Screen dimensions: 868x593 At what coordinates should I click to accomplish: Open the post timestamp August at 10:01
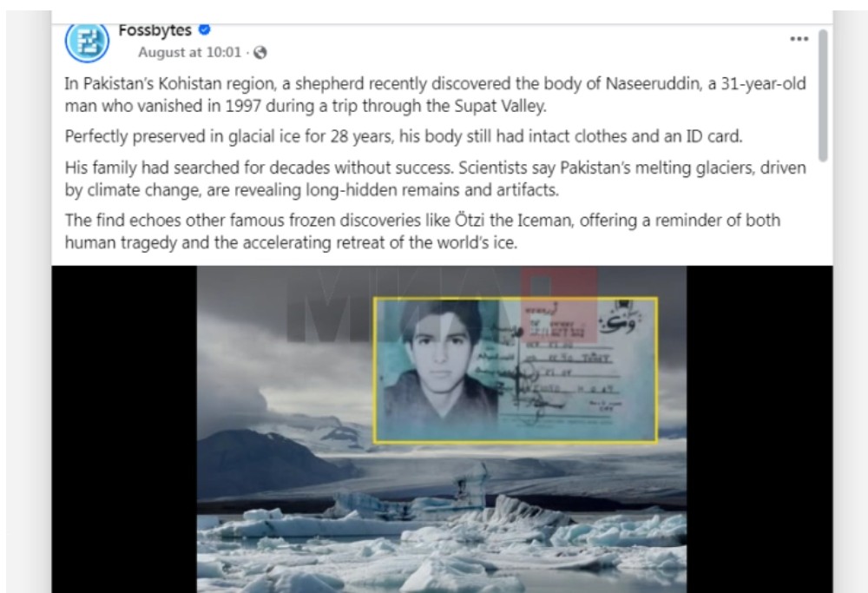[x=189, y=53]
